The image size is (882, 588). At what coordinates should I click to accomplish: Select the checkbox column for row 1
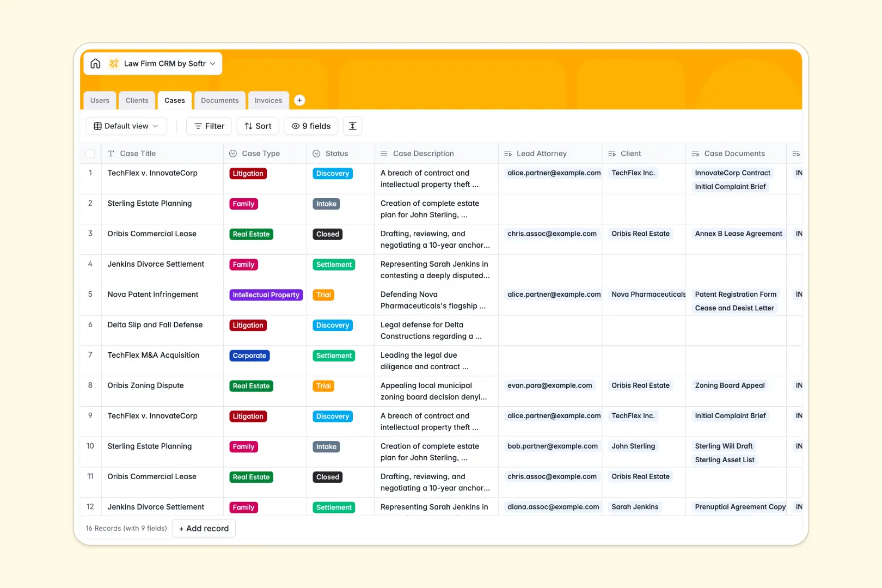pyautogui.click(x=90, y=173)
